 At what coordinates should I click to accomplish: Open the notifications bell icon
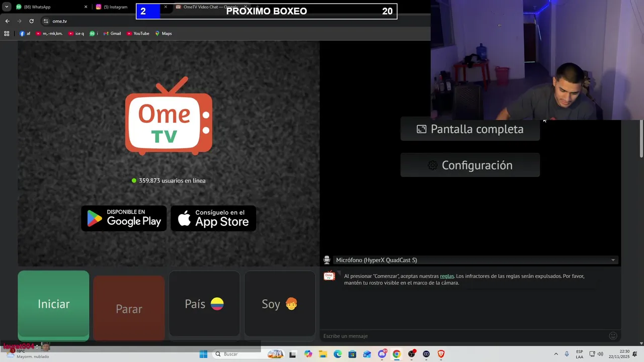point(635,354)
